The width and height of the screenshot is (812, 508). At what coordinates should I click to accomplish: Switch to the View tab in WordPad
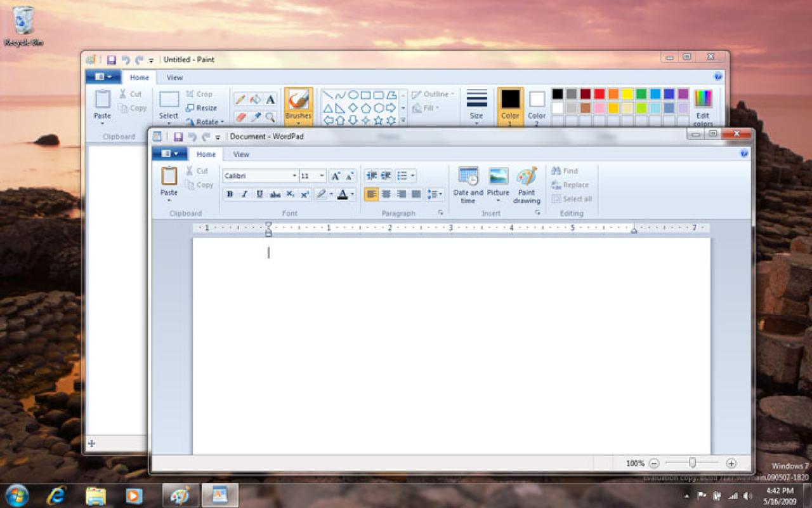241,154
